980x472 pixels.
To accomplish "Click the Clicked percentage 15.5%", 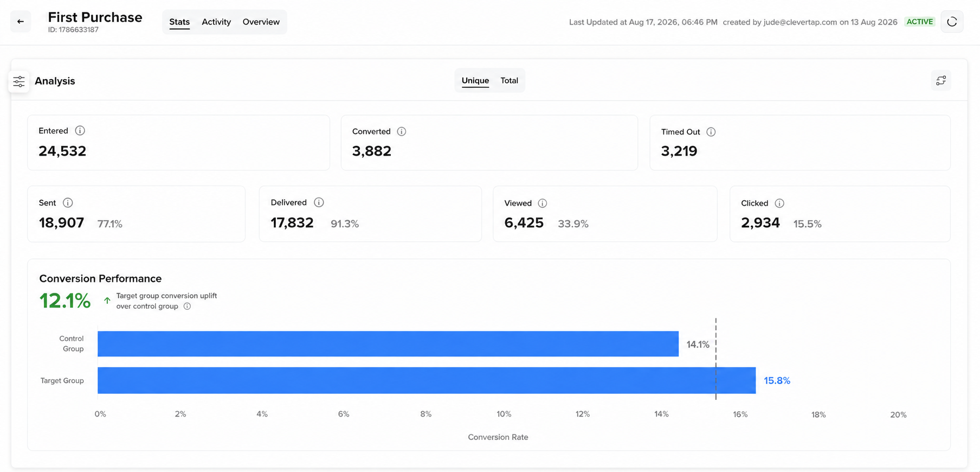I will (808, 224).
